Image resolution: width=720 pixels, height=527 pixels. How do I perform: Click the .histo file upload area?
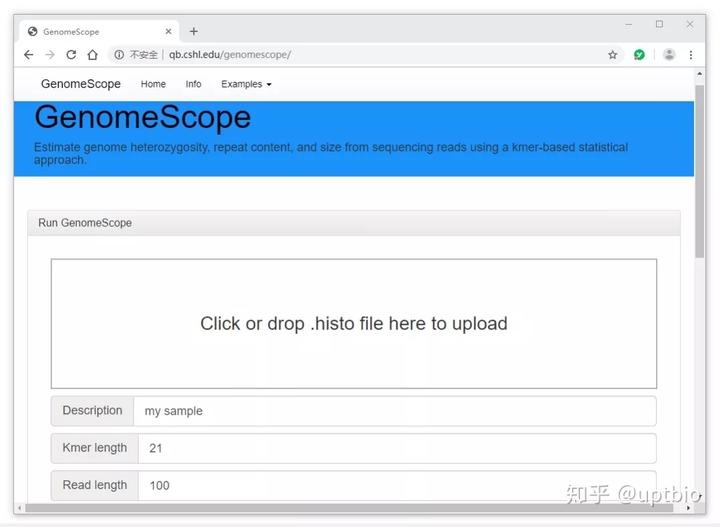(x=354, y=324)
